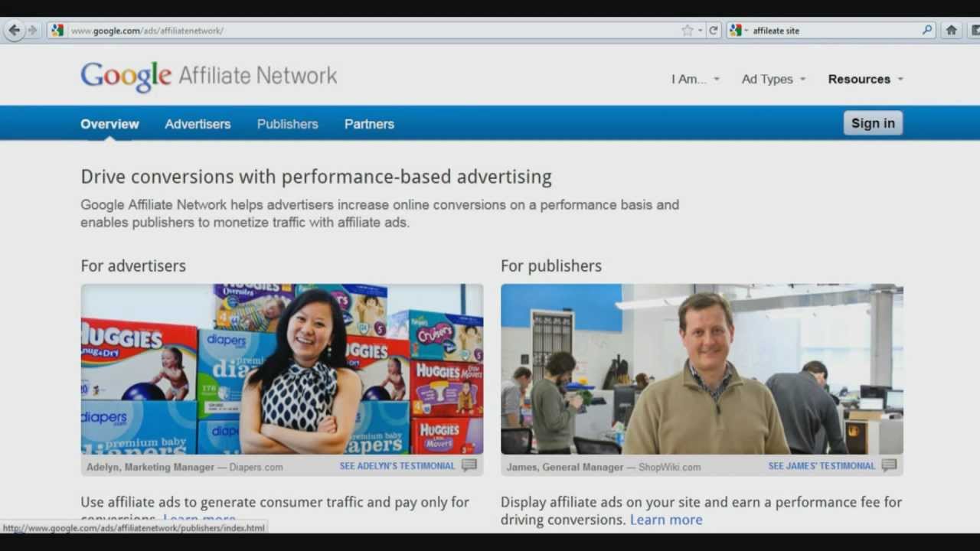Click the Sign in button
Image resolution: width=980 pixels, height=551 pixels.
coord(873,123)
